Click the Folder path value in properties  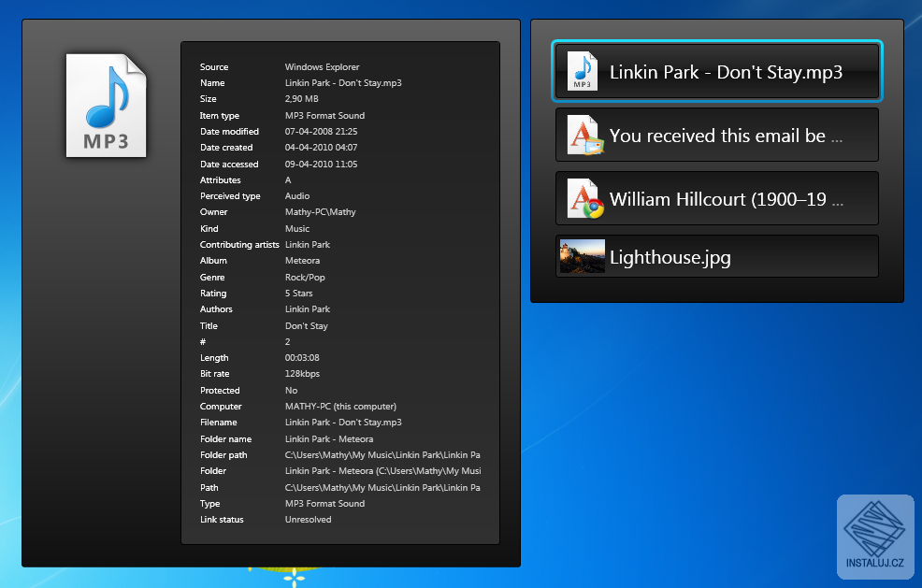(382, 455)
